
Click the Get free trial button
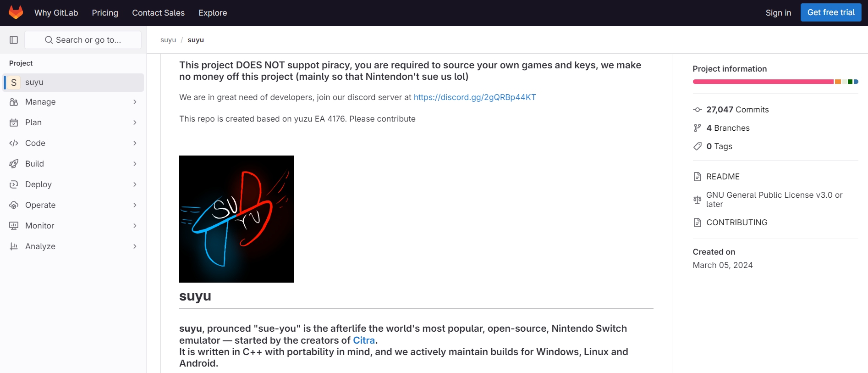[831, 12]
